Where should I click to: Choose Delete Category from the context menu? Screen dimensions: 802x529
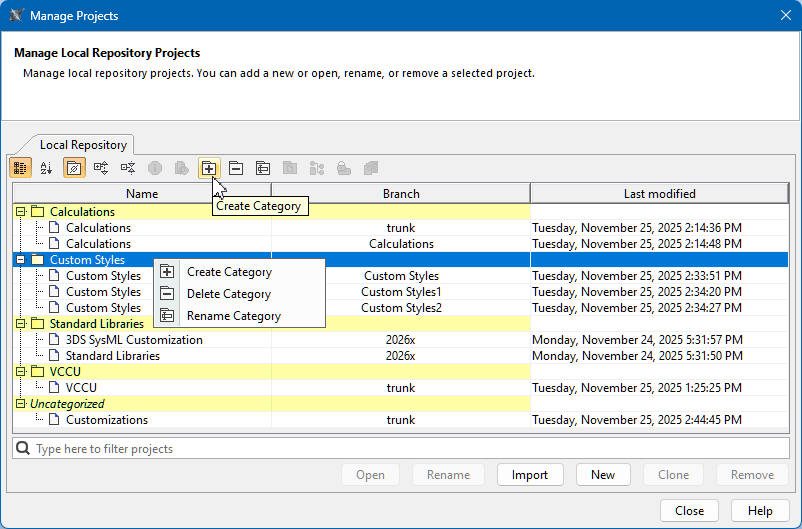[228, 294]
